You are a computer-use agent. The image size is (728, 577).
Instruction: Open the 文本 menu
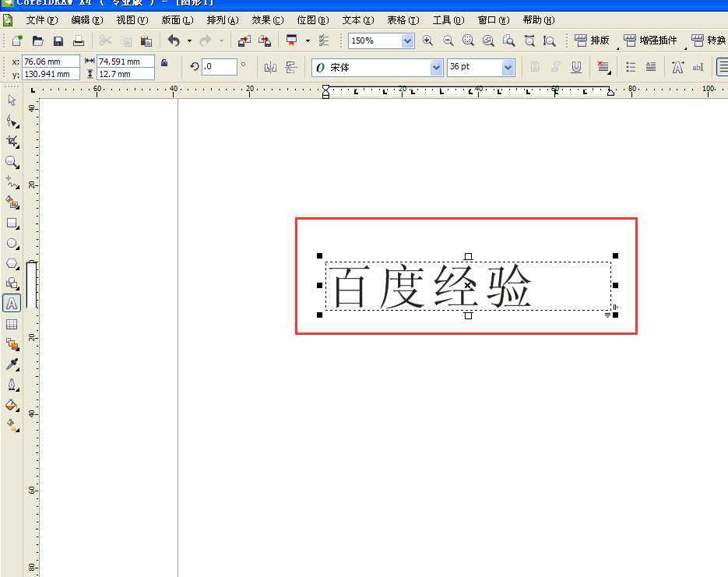(357, 20)
